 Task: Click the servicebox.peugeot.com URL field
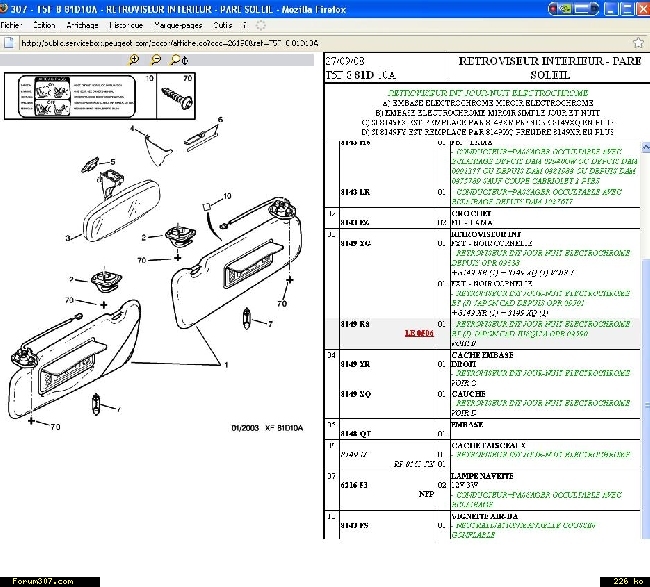coord(323,43)
